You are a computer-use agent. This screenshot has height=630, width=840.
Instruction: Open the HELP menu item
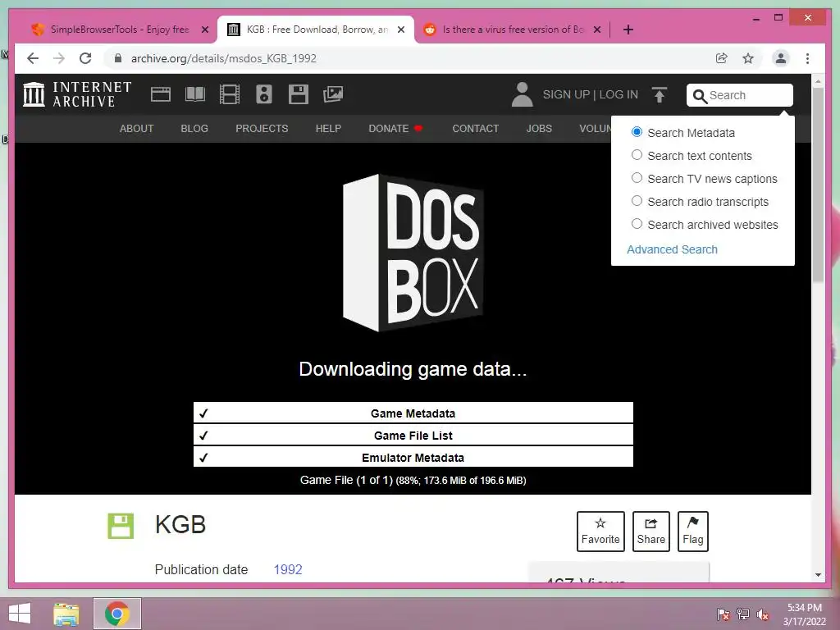(328, 129)
